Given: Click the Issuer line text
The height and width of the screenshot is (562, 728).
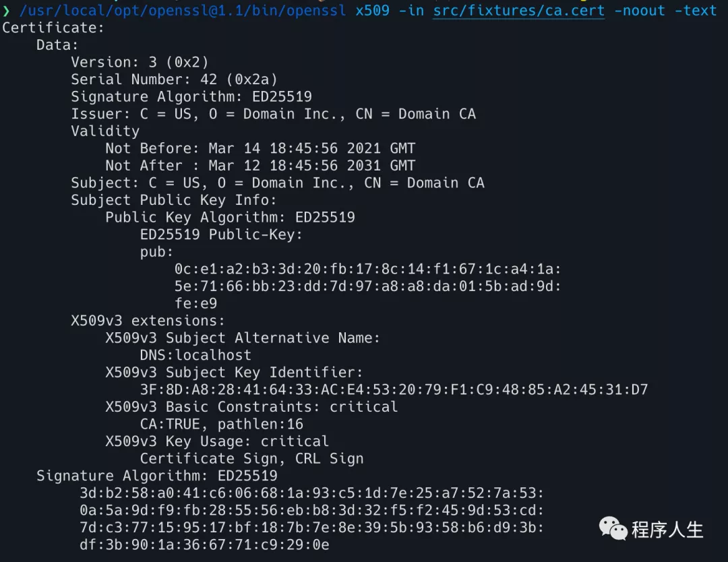Looking at the screenshot, I should tap(273, 114).
